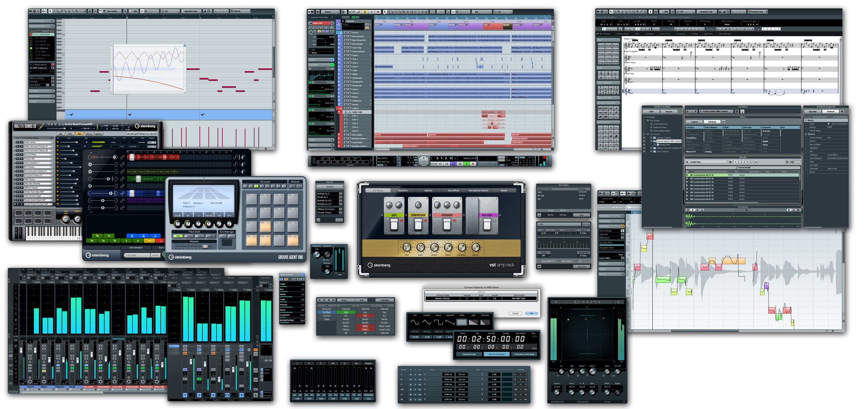
Task: Mute slot 1 Artist Factory in HALion
Action: (18, 142)
